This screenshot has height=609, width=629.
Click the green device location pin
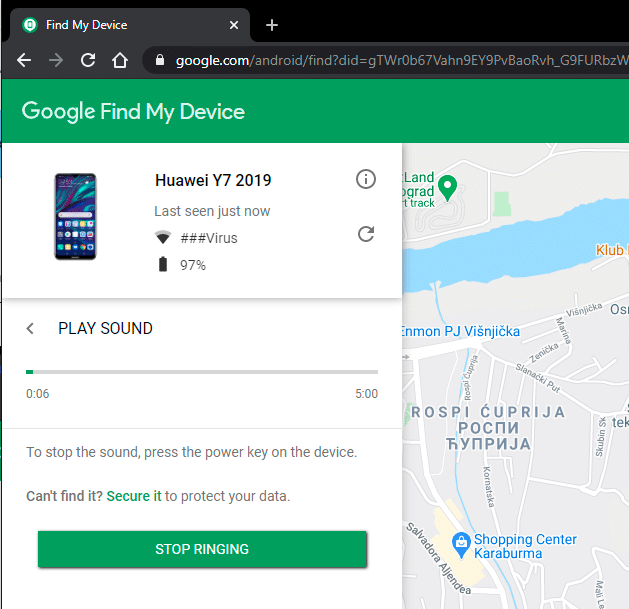pyautogui.click(x=447, y=188)
